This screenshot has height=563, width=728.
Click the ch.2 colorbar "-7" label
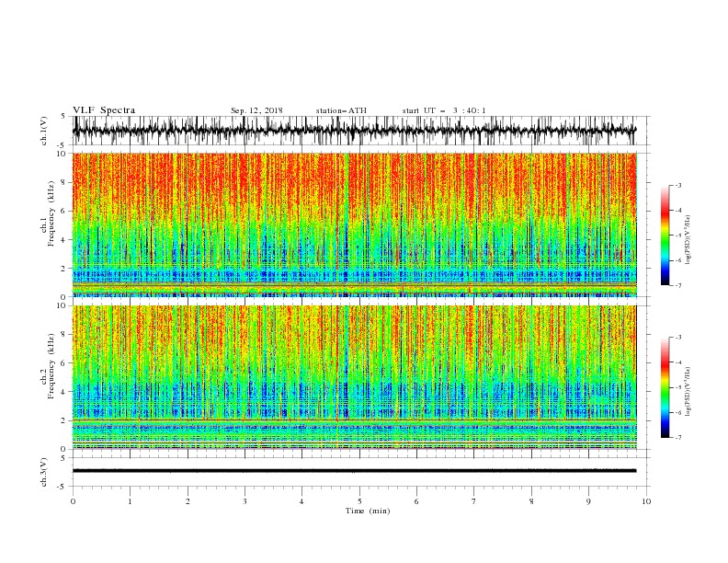tap(677, 438)
